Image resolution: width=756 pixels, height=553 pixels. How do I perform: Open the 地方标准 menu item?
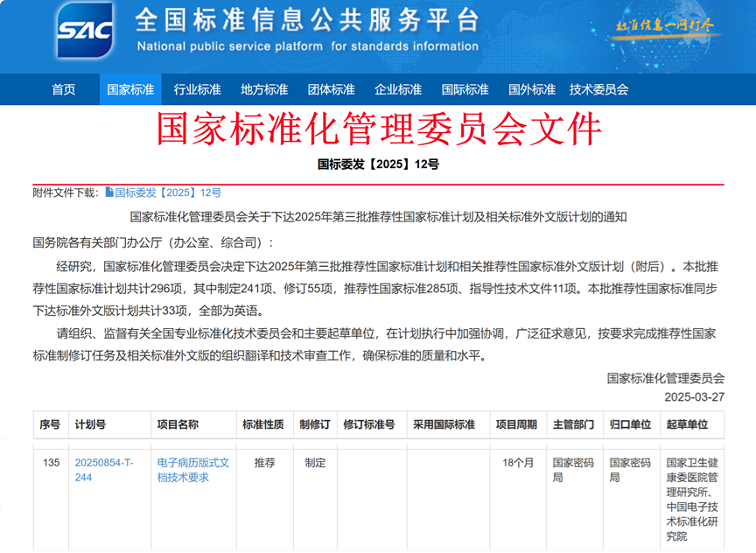tap(264, 89)
